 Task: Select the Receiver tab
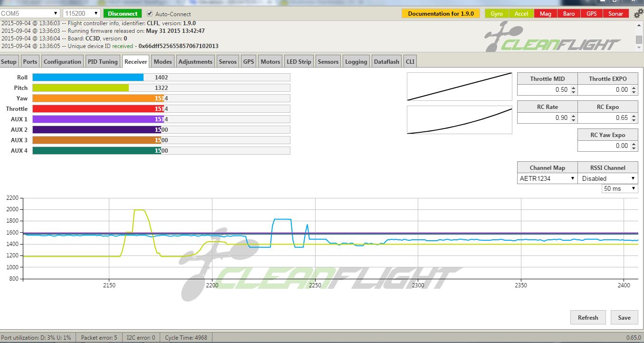136,61
